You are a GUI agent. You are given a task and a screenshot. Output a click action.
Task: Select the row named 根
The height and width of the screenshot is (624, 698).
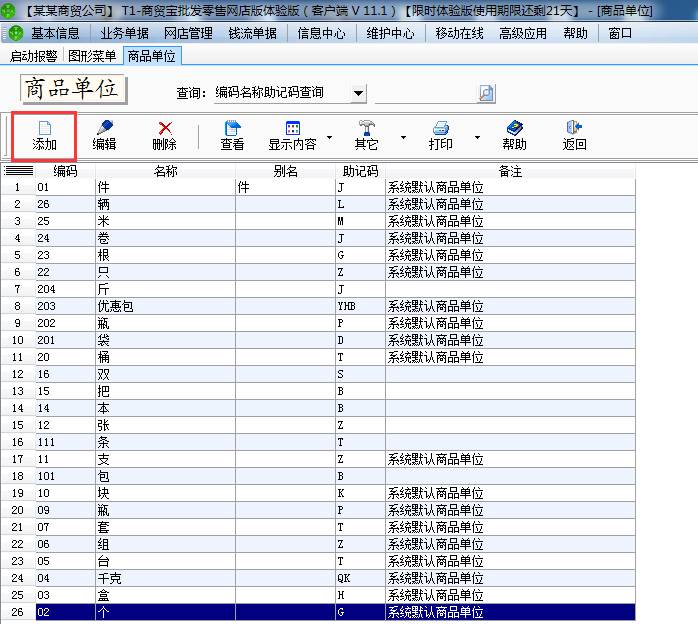click(x=318, y=255)
